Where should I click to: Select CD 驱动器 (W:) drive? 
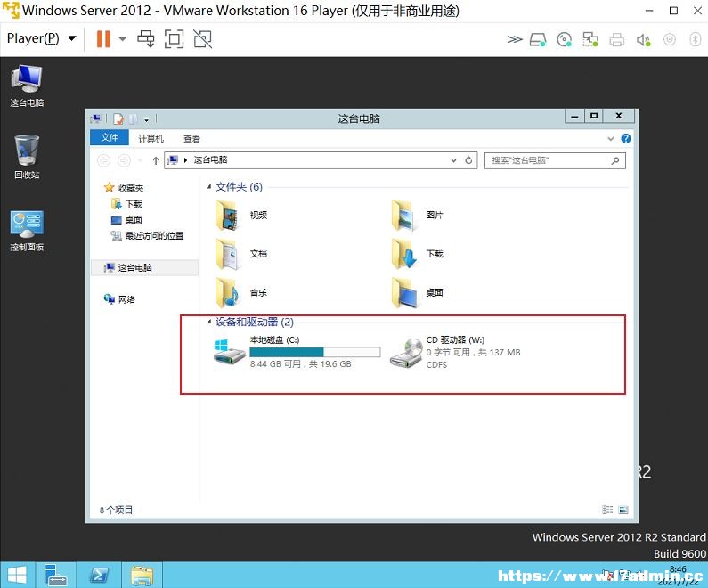(455, 352)
